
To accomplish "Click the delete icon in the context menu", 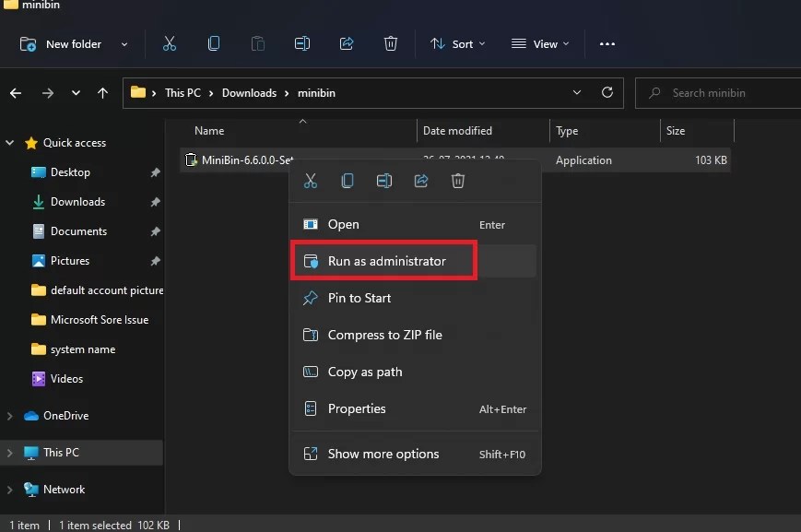I will [x=458, y=181].
